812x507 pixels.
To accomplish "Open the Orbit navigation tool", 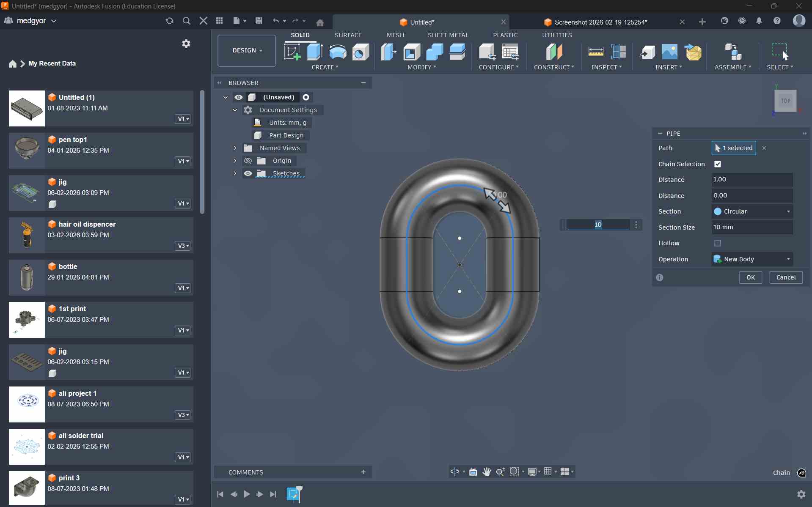I will point(455,471).
